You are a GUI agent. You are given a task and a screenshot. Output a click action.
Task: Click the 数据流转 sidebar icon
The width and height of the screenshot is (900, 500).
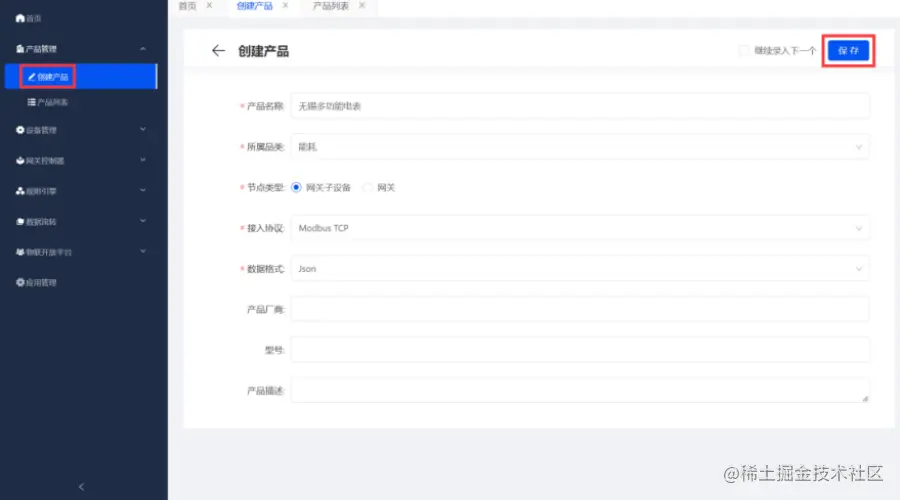click(x=20, y=222)
